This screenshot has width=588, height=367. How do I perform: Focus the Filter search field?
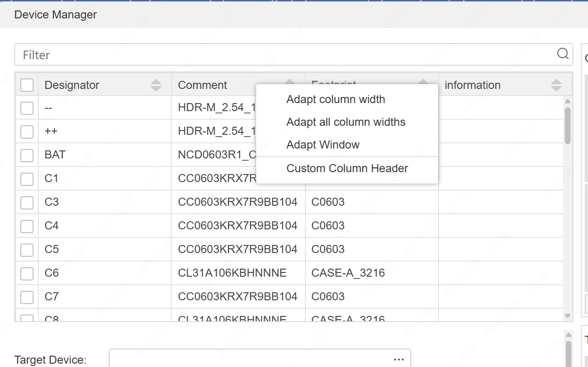pos(284,55)
